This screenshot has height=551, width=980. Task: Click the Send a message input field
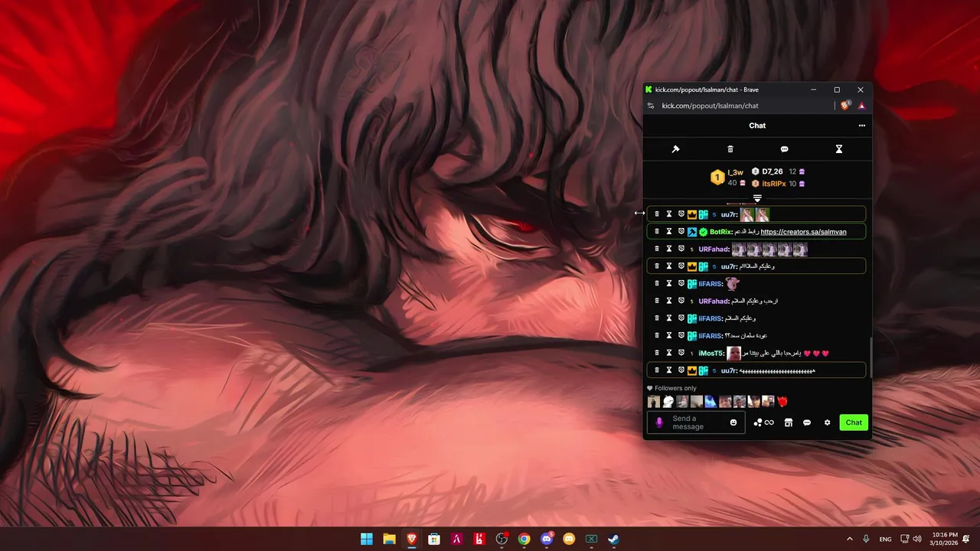(x=696, y=422)
